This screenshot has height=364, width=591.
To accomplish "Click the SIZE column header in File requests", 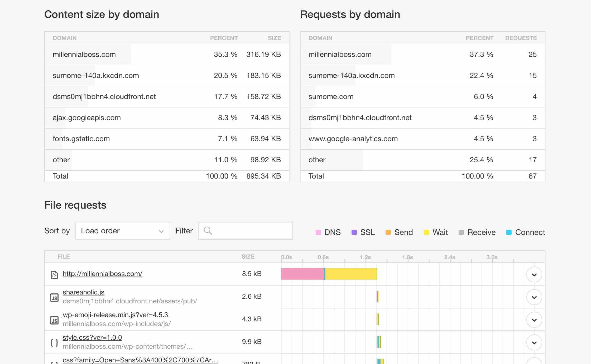I will [x=248, y=257].
